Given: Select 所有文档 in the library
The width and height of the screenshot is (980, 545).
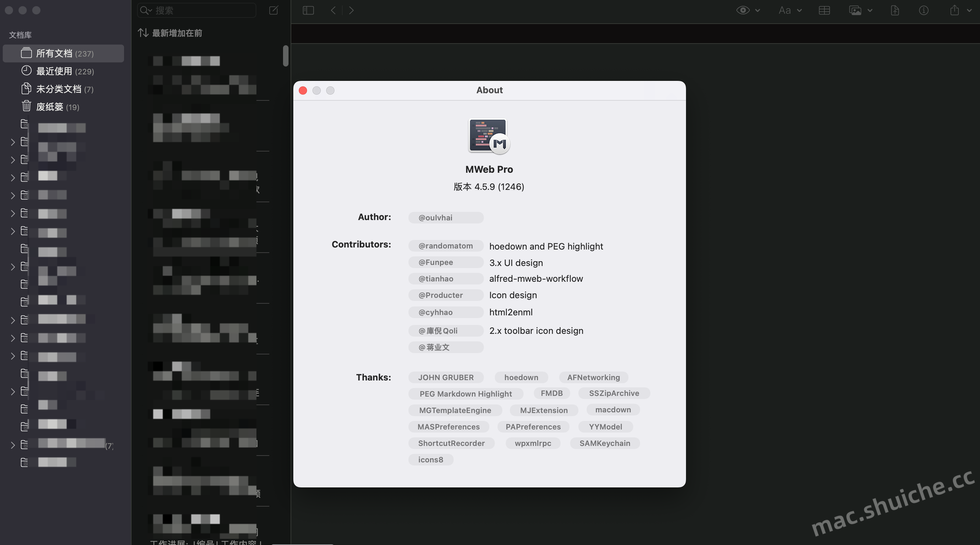Looking at the screenshot, I should pos(63,53).
